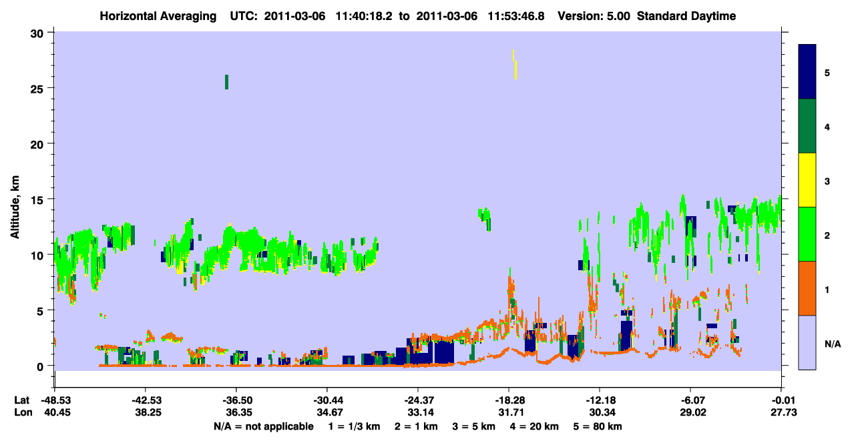Click latitude value -36.50
This screenshot has height=445, width=868.
(236, 400)
